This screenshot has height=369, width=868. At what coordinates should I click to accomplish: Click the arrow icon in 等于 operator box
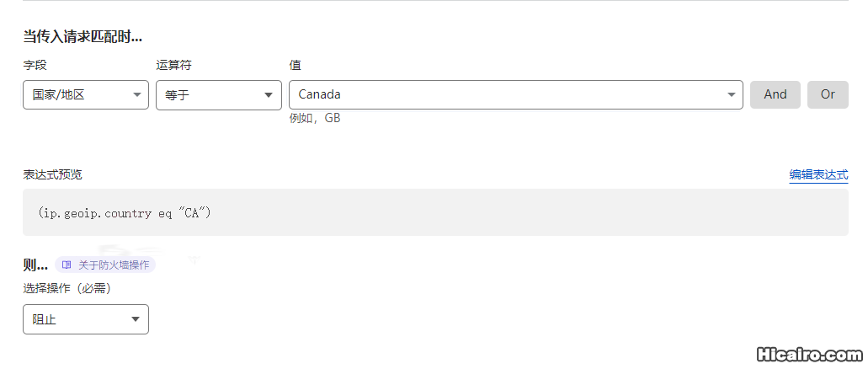[x=269, y=94]
